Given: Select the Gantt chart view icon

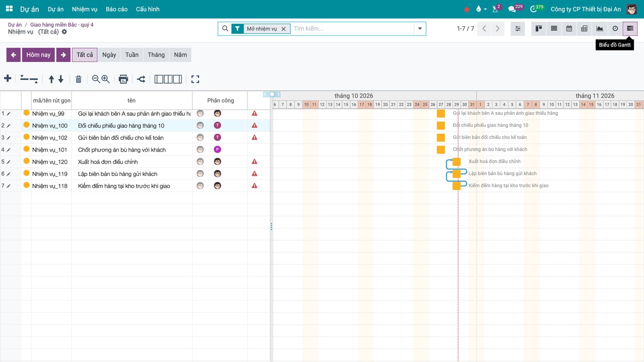Looking at the screenshot, I should (630, 28).
